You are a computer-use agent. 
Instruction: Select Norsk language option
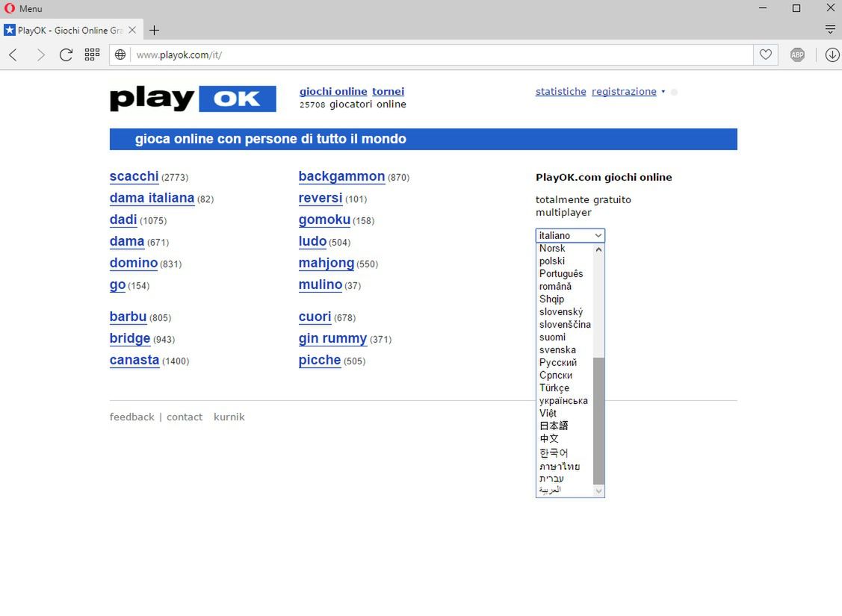[565, 248]
